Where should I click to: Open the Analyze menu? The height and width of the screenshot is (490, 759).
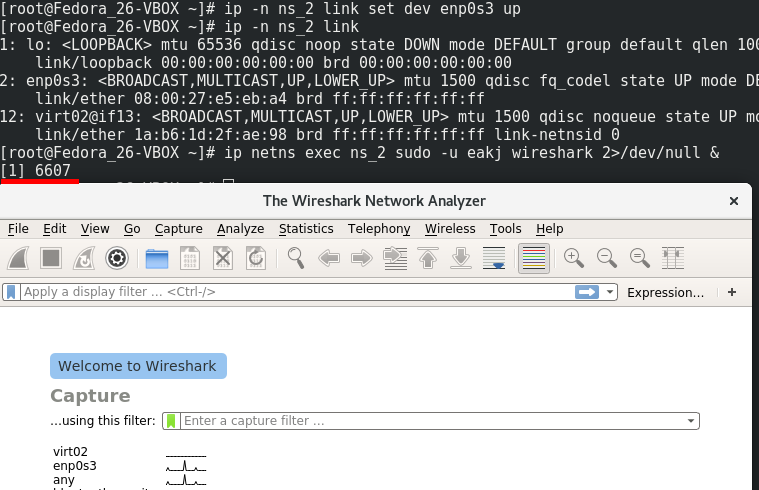(241, 229)
